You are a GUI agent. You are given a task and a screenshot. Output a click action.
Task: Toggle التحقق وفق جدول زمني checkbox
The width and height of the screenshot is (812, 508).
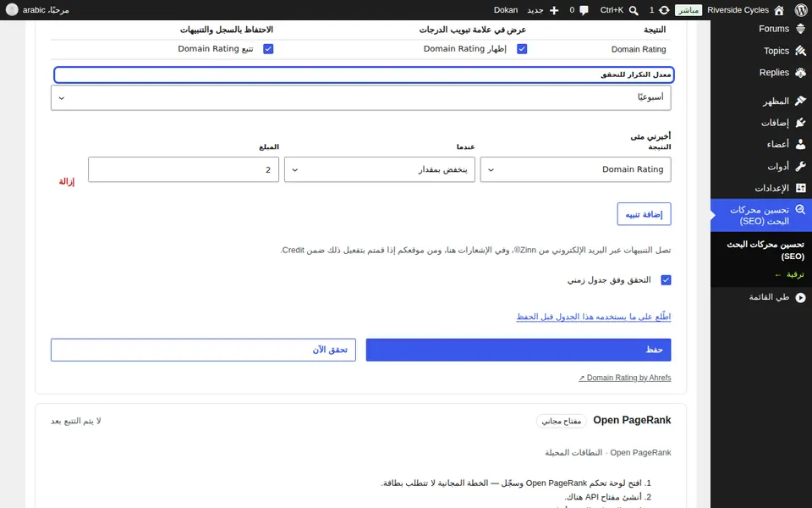[666, 280]
